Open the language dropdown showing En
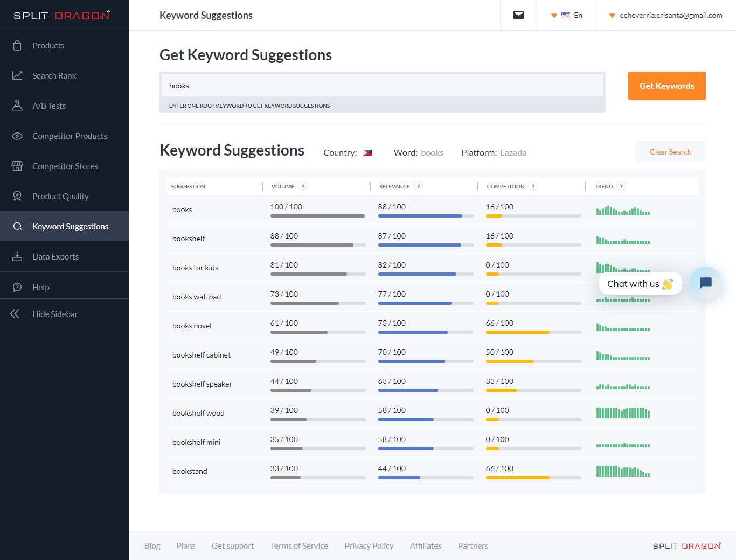The height and width of the screenshot is (560, 736). click(567, 15)
